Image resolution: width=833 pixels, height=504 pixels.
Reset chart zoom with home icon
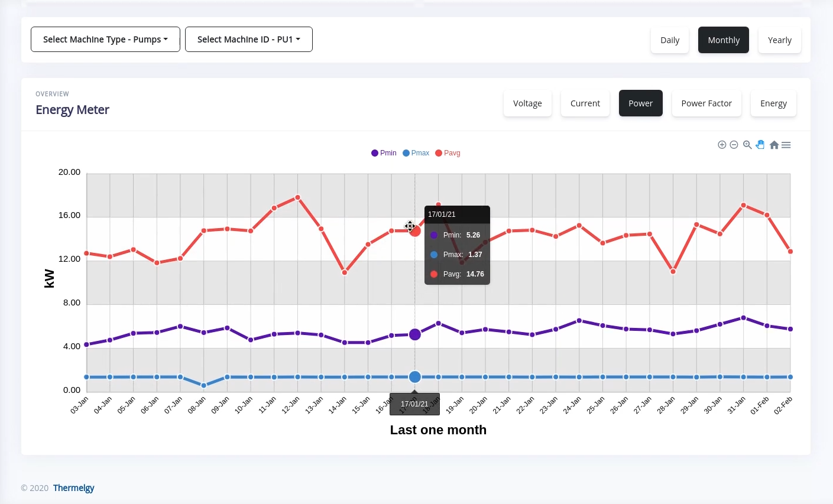(x=774, y=145)
